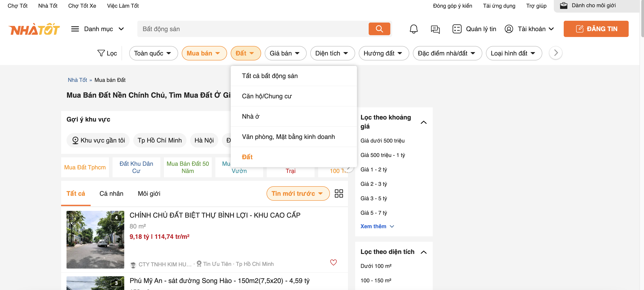
Task: Click the Tin Ưu Tiên badge icon
Action: tap(199, 264)
